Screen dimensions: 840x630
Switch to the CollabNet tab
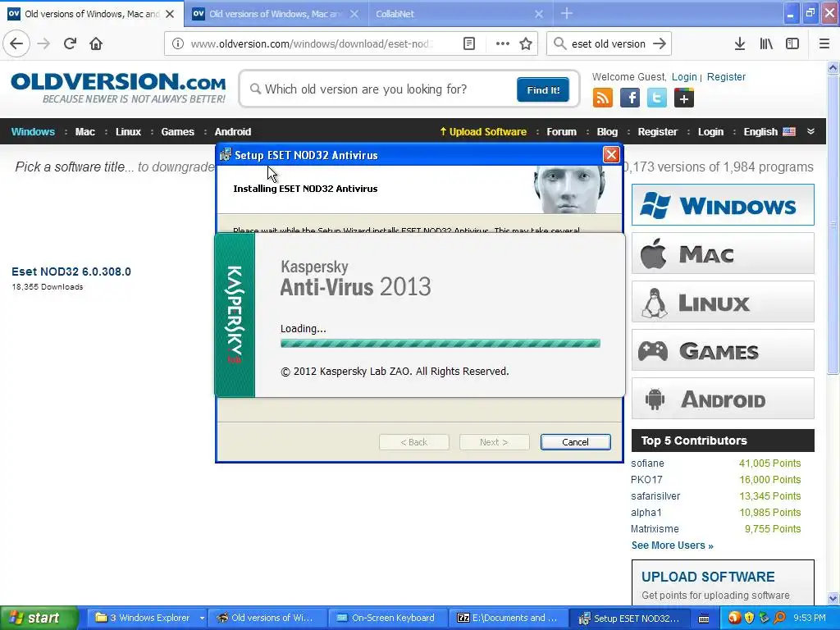pos(459,14)
